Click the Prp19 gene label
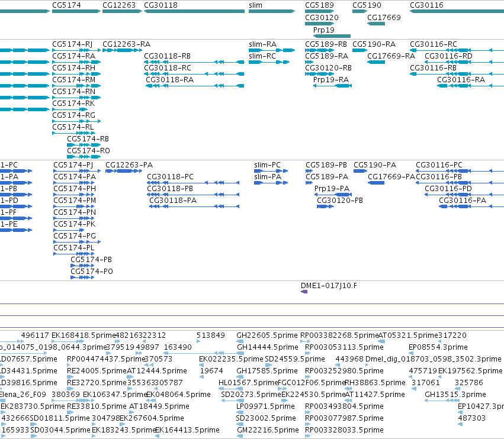Image resolution: width=504 pixels, height=439 pixels. (x=324, y=30)
